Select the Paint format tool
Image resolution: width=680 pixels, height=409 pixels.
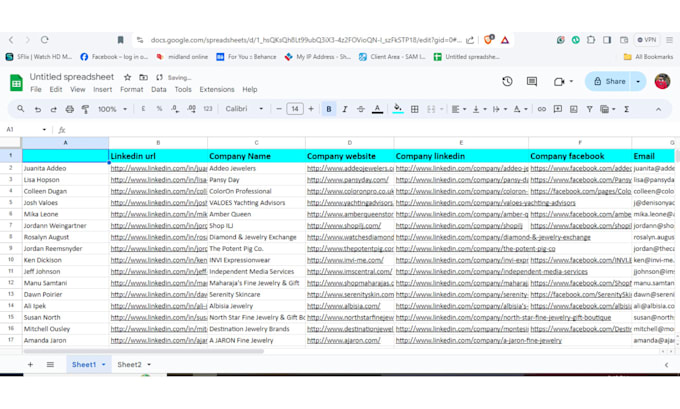point(85,109)
